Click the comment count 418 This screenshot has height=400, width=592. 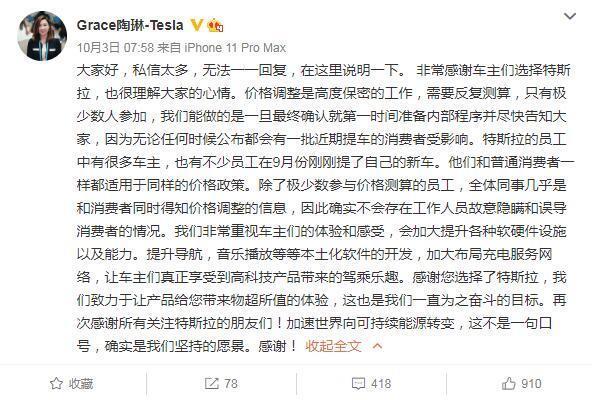pyautogui.click(x=381, y=384)
